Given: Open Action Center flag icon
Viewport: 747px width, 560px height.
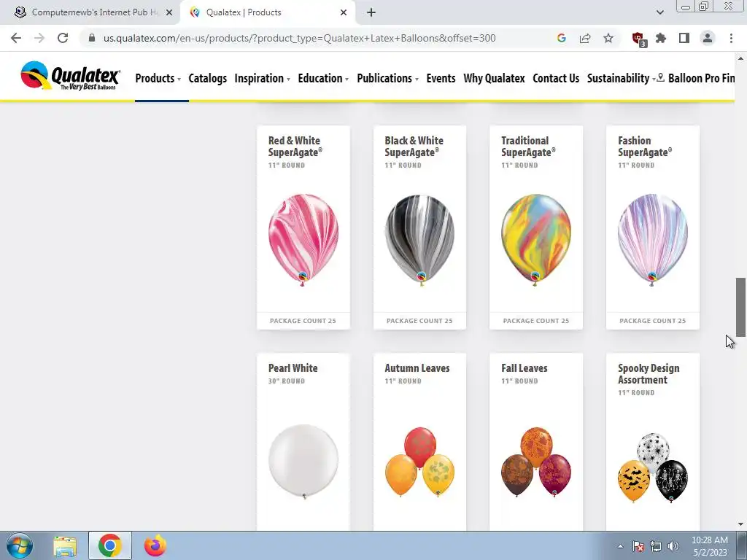Looking at the screenshot, I should coord(638,546).
